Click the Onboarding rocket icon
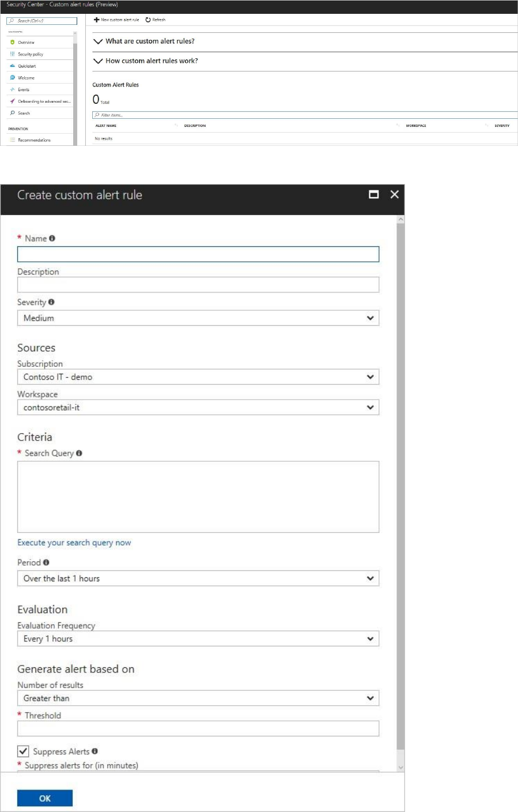The width and height of the screenshot is (518, 812). (13, 101)
